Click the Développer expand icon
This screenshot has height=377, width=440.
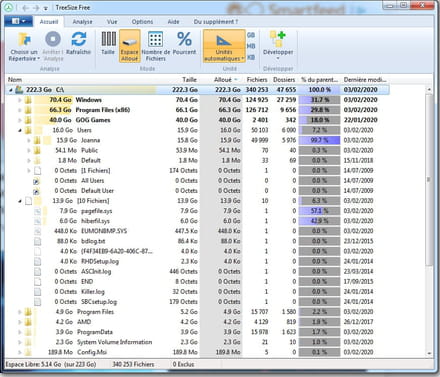278,39
